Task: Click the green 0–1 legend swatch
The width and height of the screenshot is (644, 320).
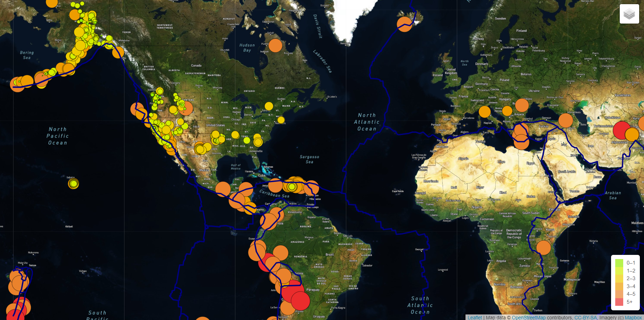Action: click(x=619, y=263)
